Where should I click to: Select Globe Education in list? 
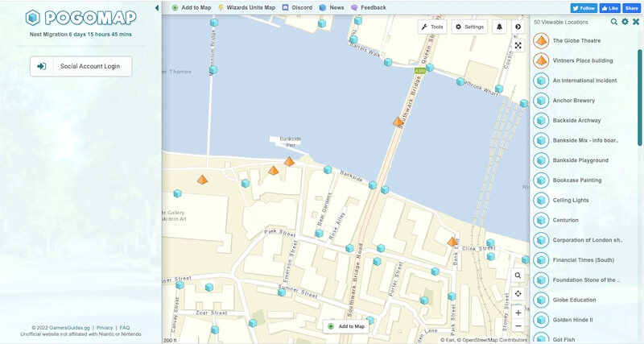tap(584, 300)
